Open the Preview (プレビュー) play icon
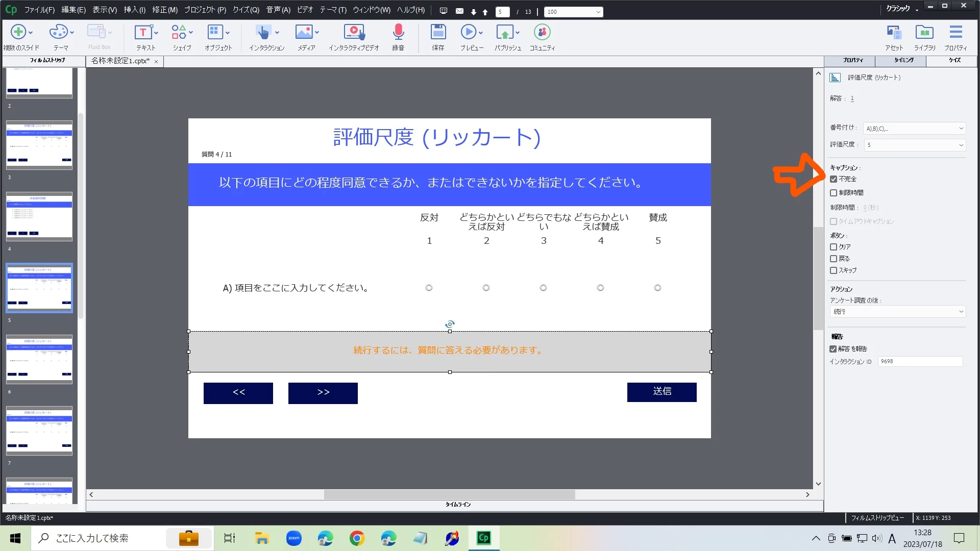The height and width of the screenshot is (551, 980). pyautogui.click(x=468, y=33)
